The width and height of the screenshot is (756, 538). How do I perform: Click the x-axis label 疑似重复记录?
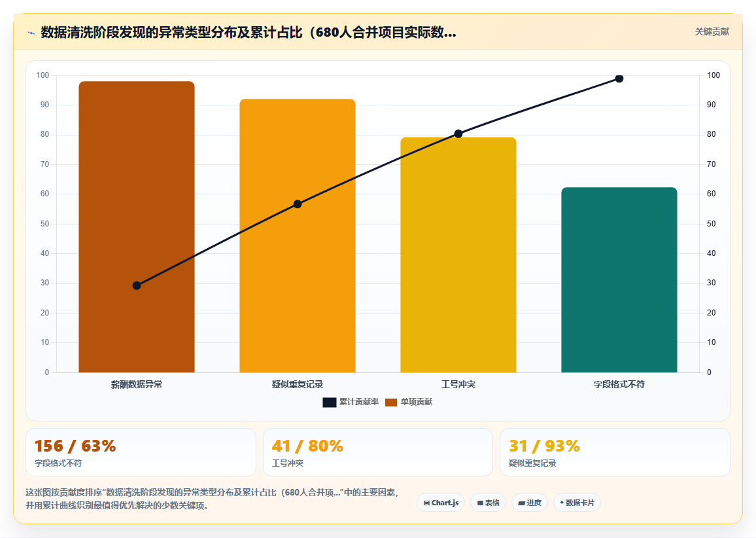pos(298,385)
